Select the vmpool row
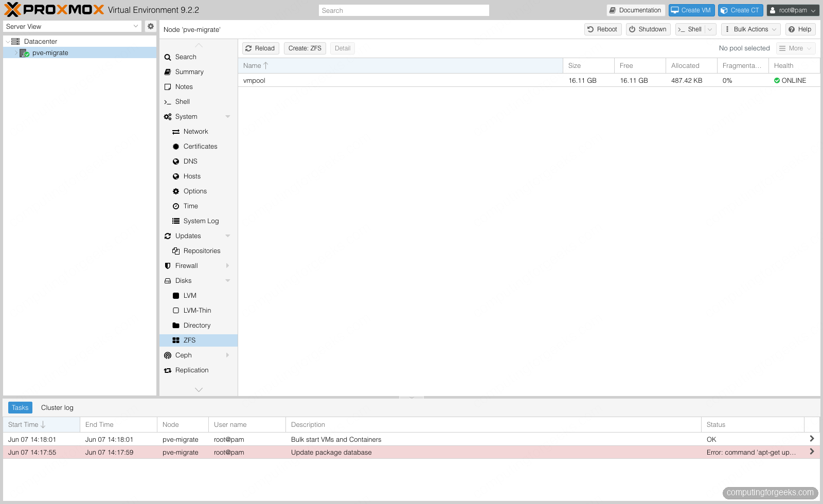 click(529, 81)
